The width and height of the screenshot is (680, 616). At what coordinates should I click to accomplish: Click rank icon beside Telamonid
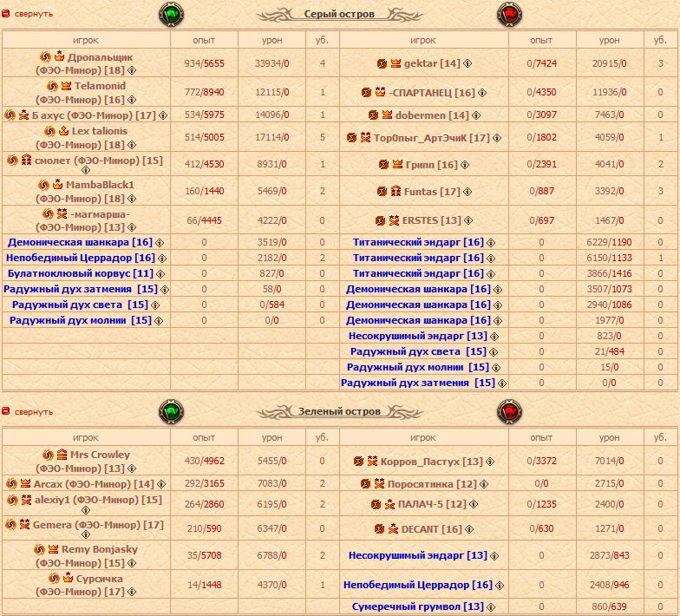click(x=66, y=86)
